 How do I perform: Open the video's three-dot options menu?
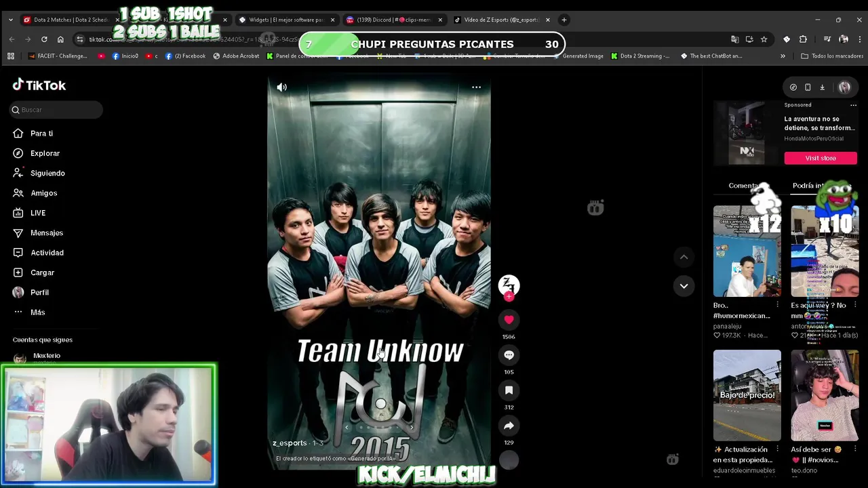point(476,87)
